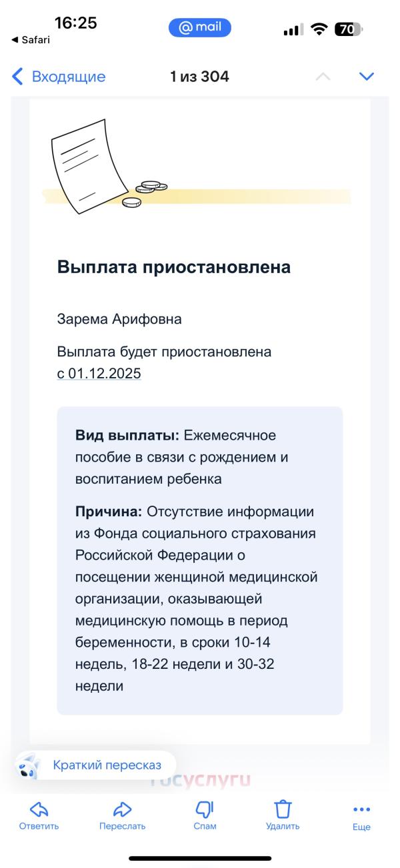Tap the spam thumbs-down icon
Viewport: 400px width, 868px height.
tap(204, 809)
